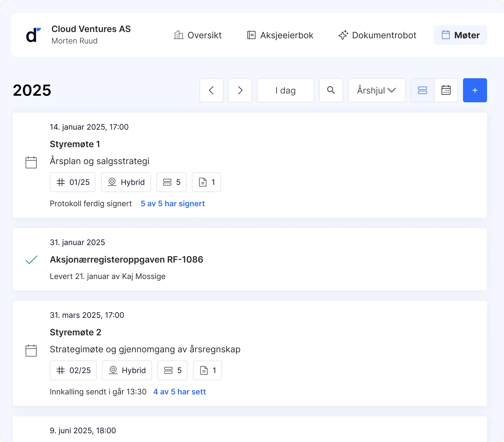The image size is (504, 442).
Task: Click meeting number tag 01/25
Action: pos(73,182)
